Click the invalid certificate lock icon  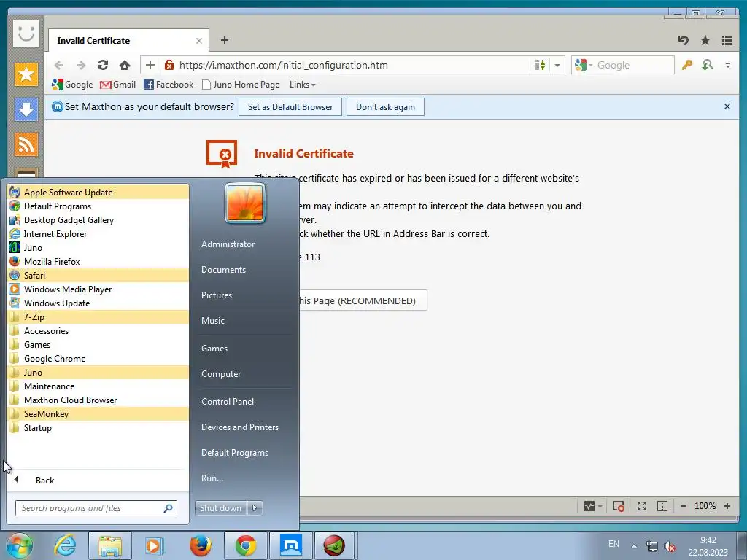point(169,65)
